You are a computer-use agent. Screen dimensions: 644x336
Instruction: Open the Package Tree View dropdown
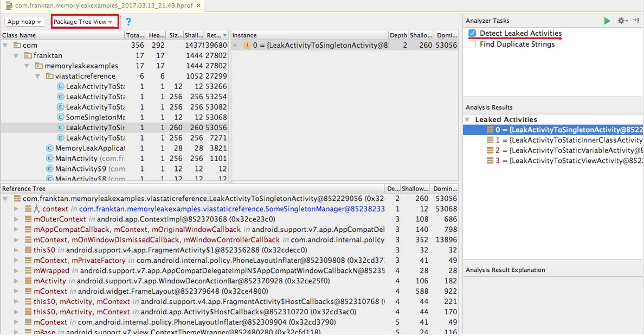click(83, 22)
